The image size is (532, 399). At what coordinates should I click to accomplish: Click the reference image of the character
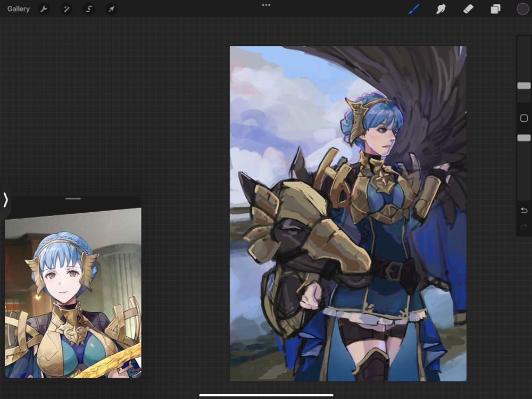coord(73,293)
